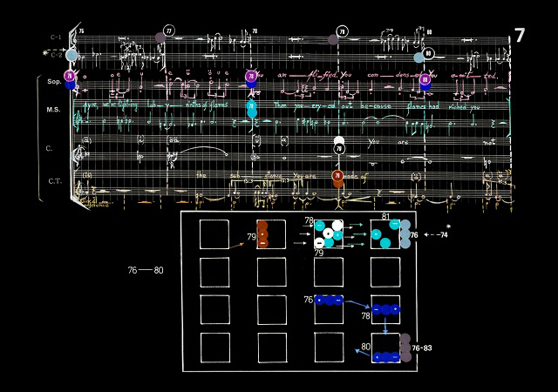Image resolution: width=558 pixels, height=392 pixels.
Task: Select the third-row box labeled 78 with blue dots
Action: (x=385, y=309)
